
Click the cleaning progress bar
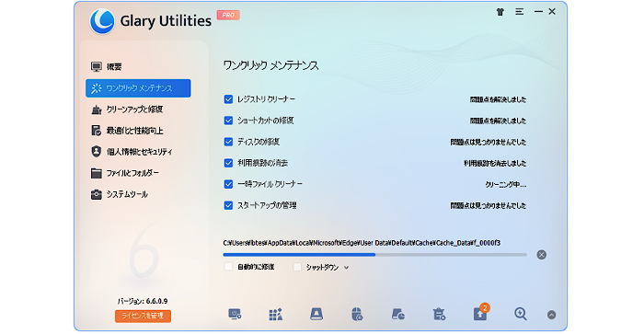pos(375,255)
